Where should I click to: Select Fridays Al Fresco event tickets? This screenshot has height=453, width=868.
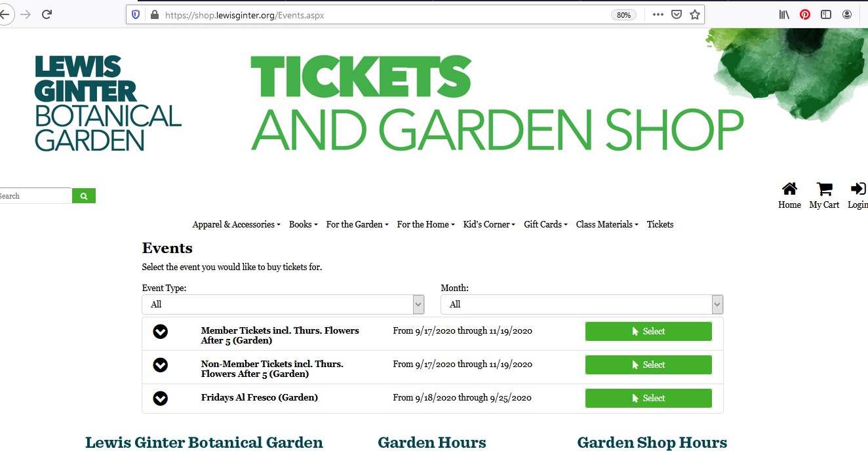pos(648,398)
